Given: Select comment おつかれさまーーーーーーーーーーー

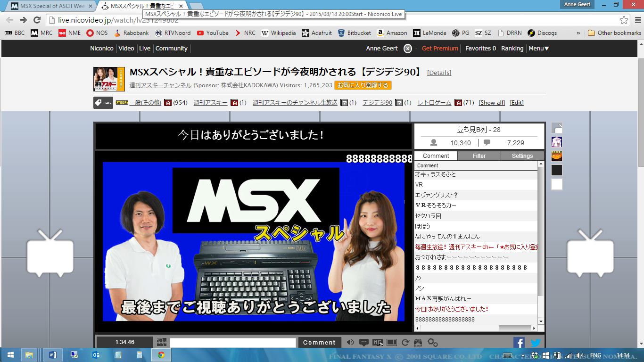Looking at the screenshot, I should point(476,257).
